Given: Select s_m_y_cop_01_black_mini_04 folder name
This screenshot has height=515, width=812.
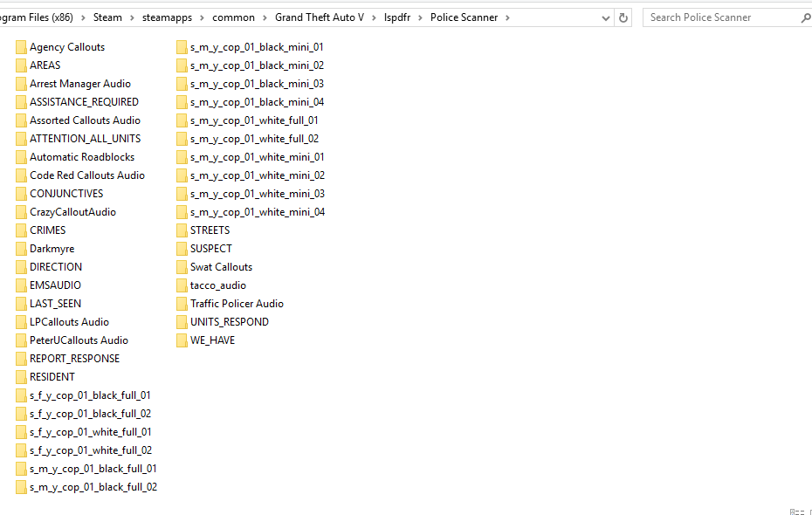Looking at the screenshot, I should point(257,102).
